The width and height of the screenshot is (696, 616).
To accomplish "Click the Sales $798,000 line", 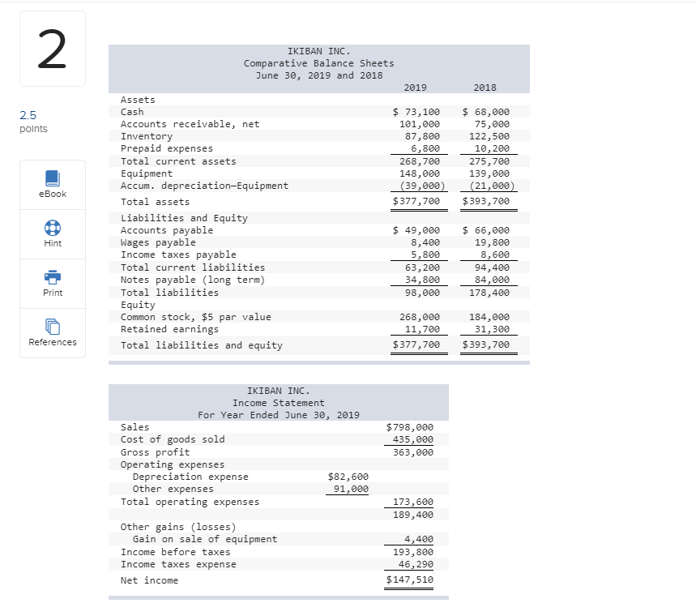I will pyautogui.click(x=408, y=427).
